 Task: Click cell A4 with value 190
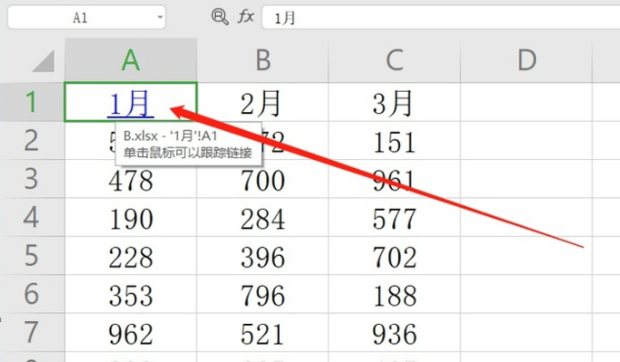pyautogui.click(x=131, y=217)
